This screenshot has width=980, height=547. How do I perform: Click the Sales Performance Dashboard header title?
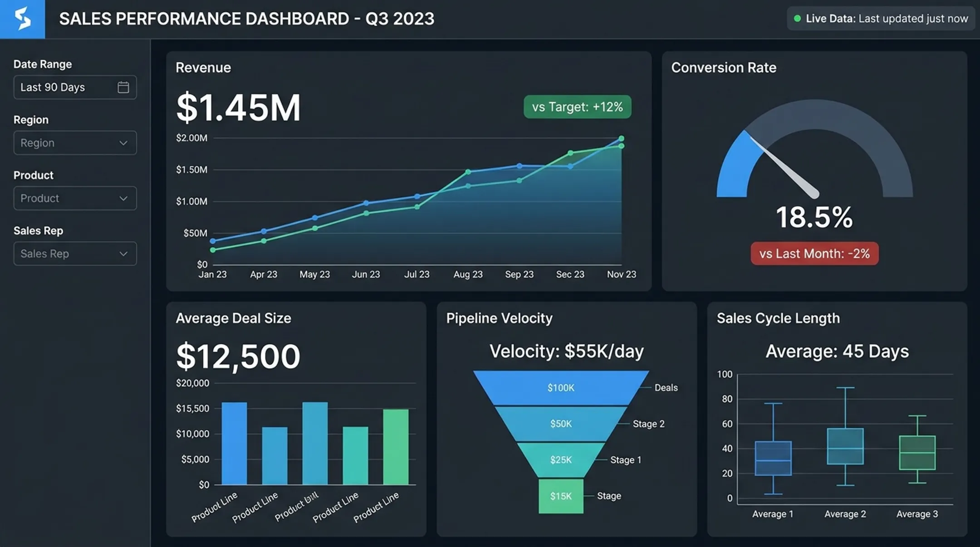point(247,19)
